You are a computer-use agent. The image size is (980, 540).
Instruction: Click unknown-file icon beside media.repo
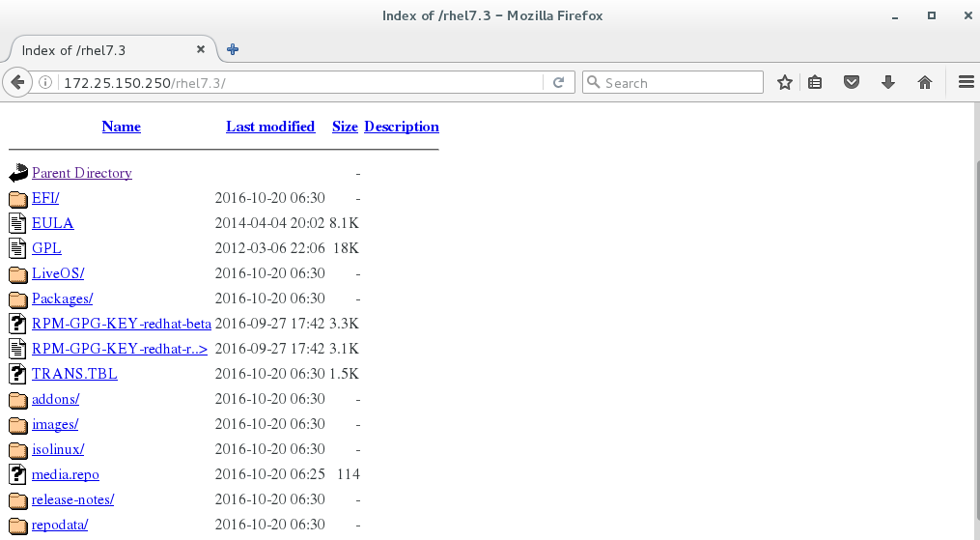(x=17, y=474)
